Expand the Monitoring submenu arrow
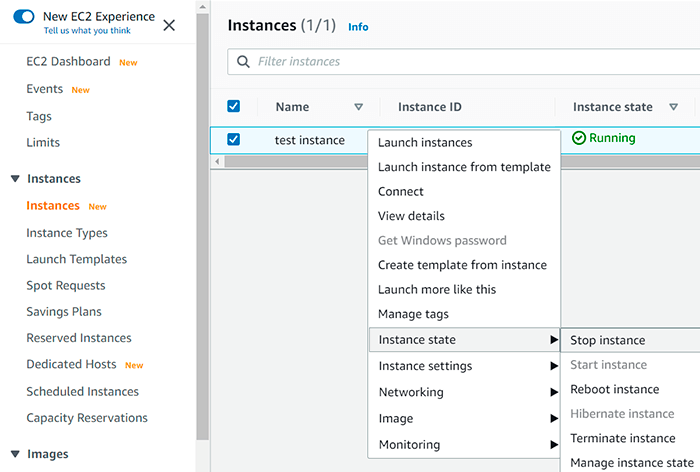Viewport: 700px width, 472px height. [554, 445]
